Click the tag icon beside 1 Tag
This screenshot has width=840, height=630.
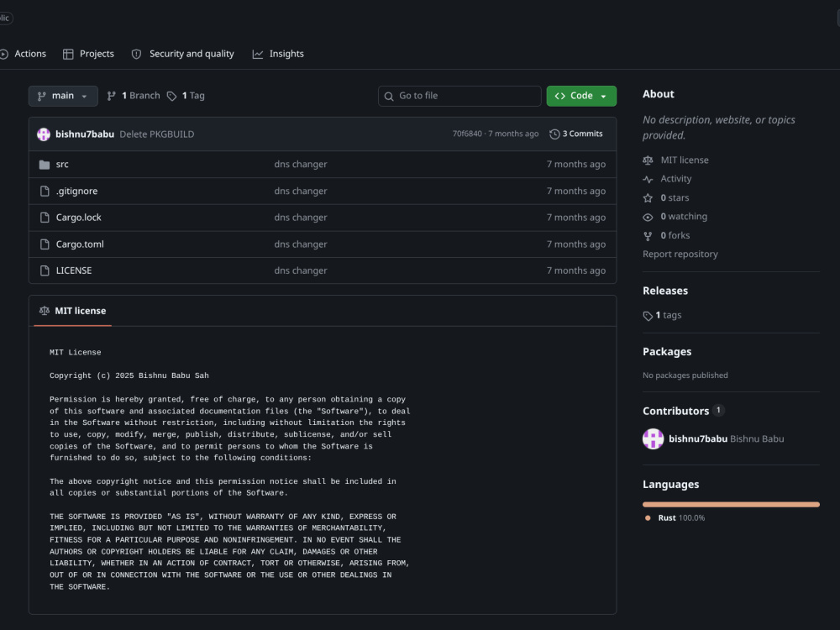click(171, 96)
